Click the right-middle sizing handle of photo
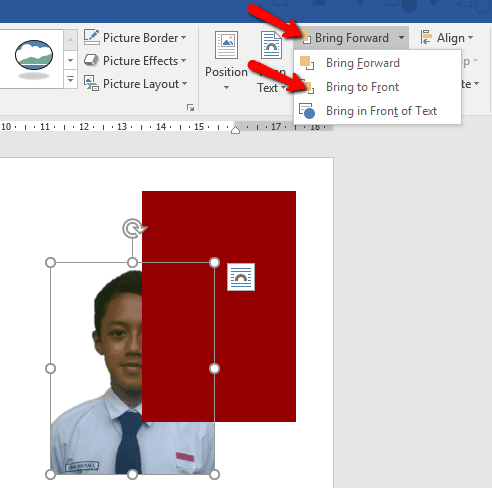Image resolution: width=492 pixels, height=488 pixels. pyautogui.click(x=214, y=368)
